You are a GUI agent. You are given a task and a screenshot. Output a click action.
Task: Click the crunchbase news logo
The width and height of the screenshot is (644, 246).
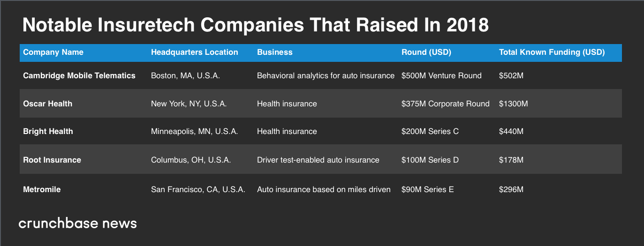point(77,223)
